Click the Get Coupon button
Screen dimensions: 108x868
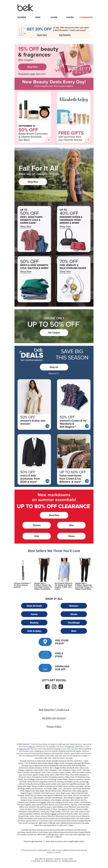click(x=54, y=333)
